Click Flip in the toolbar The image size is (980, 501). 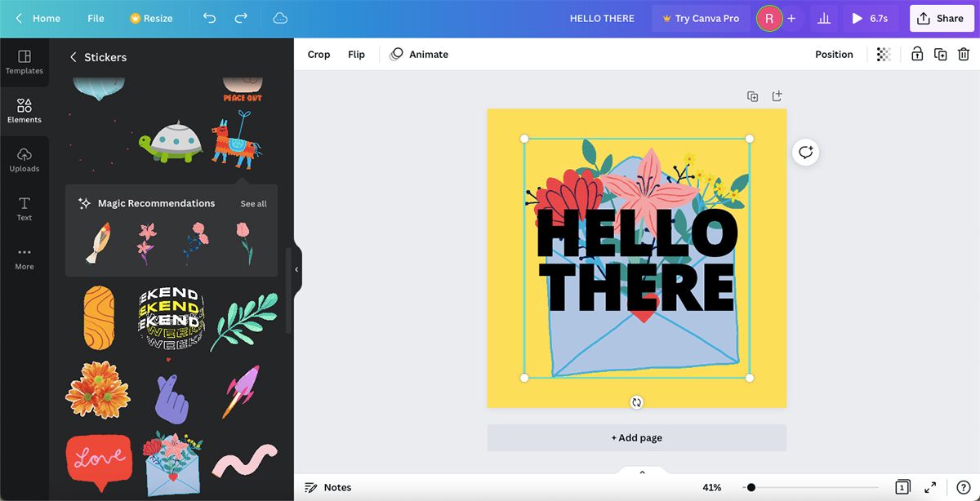click(356, 55)
